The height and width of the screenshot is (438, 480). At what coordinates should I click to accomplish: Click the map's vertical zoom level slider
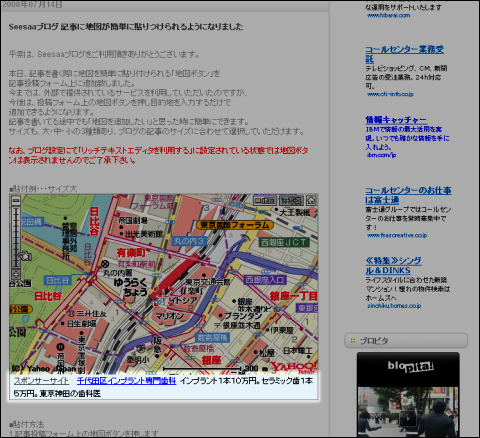click(x=16, y=237)
